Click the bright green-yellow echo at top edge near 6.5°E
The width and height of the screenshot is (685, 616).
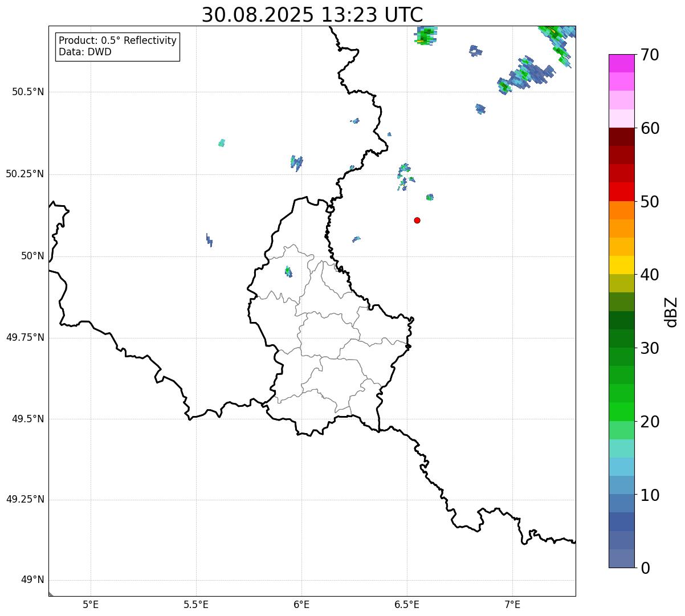(425, 36)
